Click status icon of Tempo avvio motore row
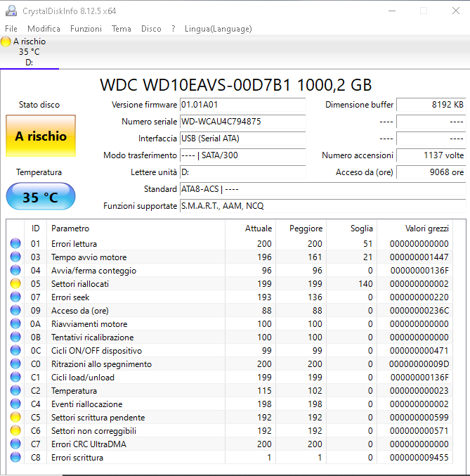470x476 pixels. coord(15,257)
